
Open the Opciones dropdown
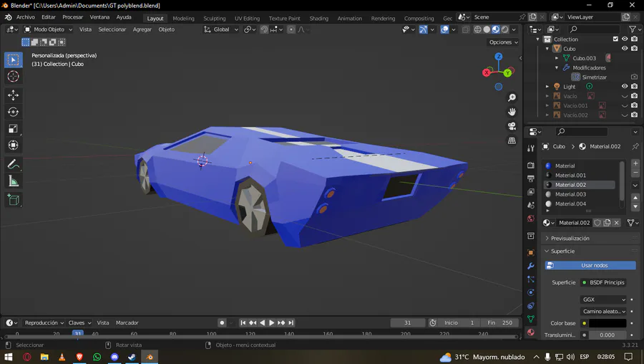(504, 42)
